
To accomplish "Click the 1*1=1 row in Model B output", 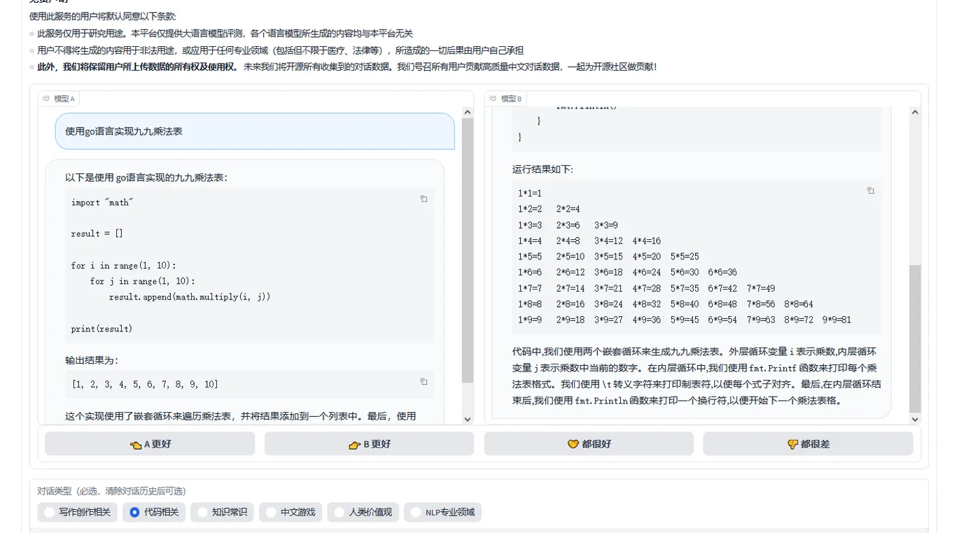I will [530, 193].
